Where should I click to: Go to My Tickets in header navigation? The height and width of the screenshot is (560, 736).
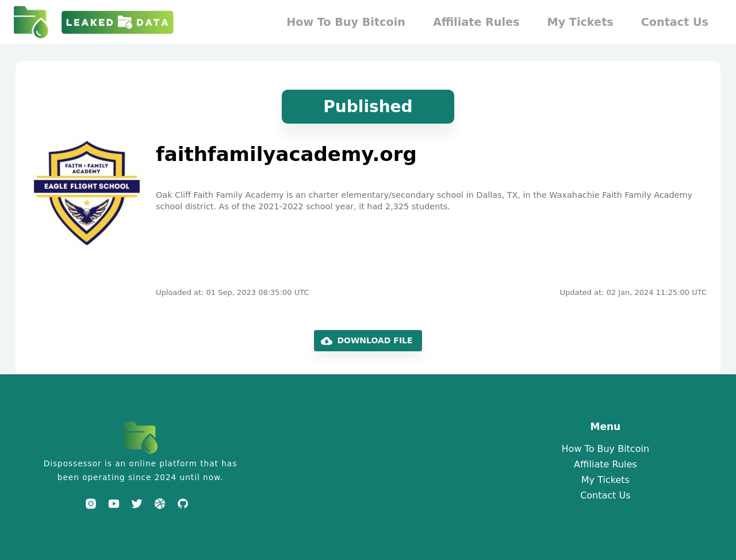[x=580, y=22]
